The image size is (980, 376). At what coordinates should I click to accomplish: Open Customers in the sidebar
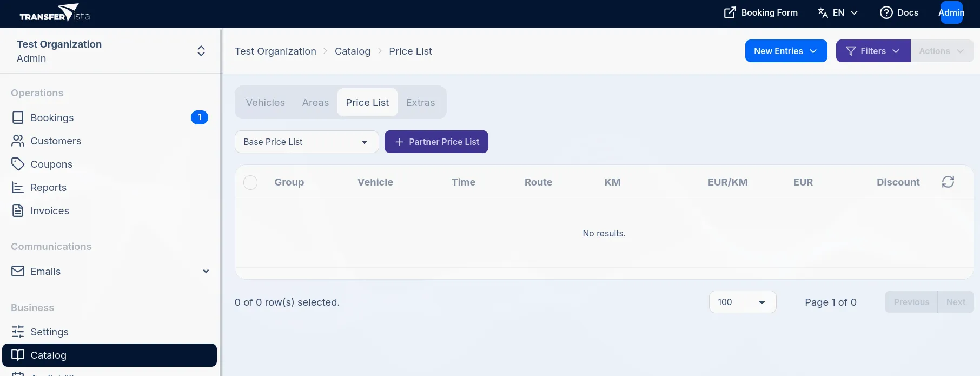coord(109,141)
